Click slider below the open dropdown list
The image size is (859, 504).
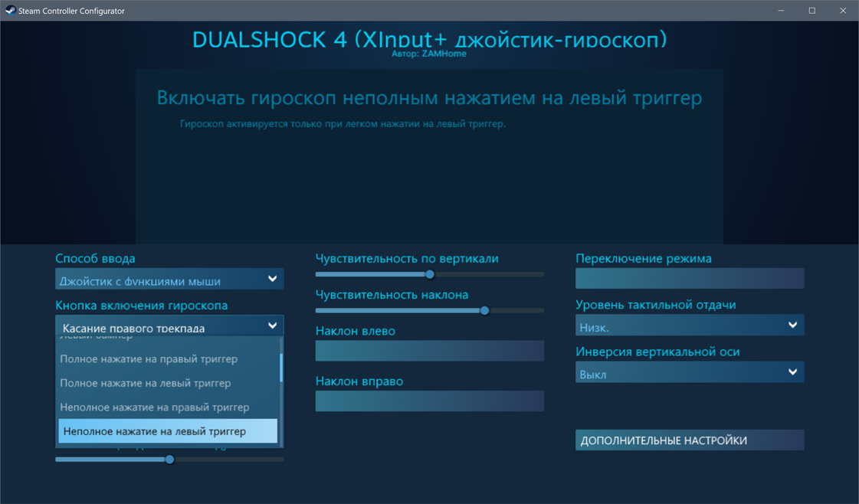pos(169,459)
